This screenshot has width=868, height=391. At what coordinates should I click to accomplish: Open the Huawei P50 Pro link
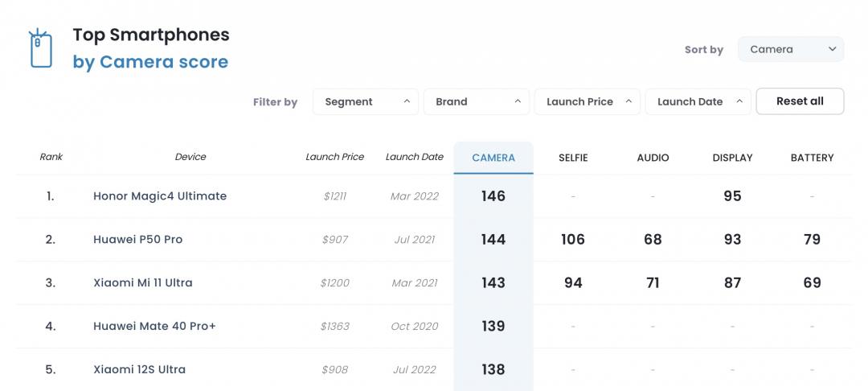[137, 240]
